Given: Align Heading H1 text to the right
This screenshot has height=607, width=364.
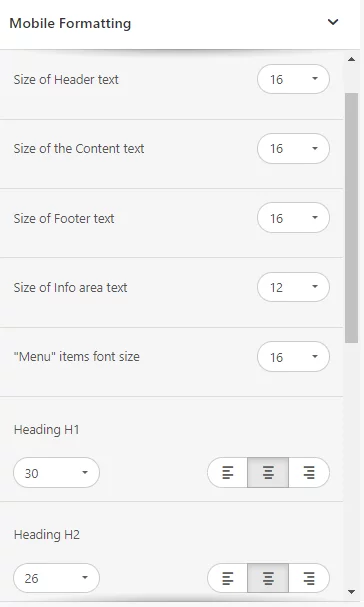Looking at the screenshot, I should [x=309, y=472].
